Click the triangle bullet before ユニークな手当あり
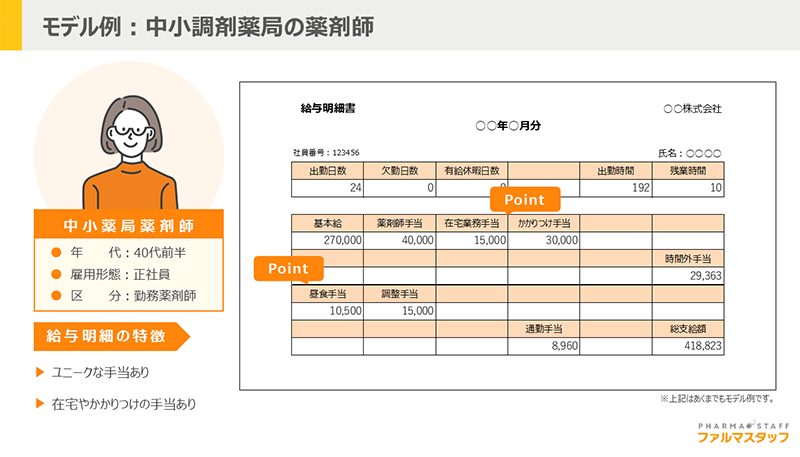800x457 pixels. [39, 373]
